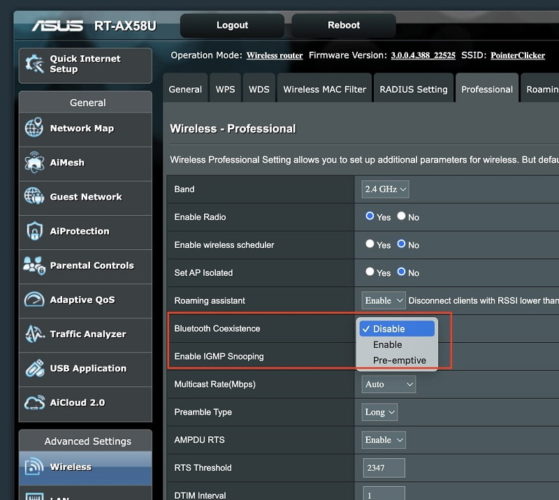
Task: Choose Enable in Bluetooth Coexistence list
Action: (x=397, y=345)
